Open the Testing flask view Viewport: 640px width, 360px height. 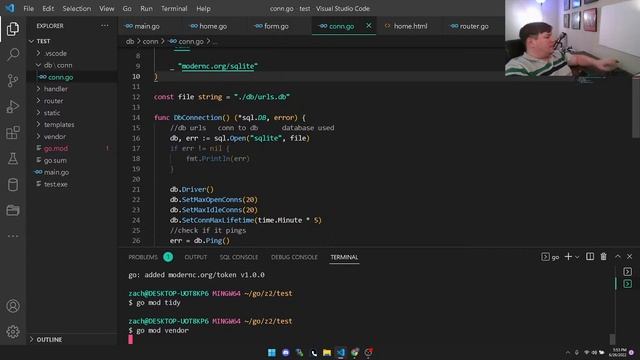click(x=13, y=158)
